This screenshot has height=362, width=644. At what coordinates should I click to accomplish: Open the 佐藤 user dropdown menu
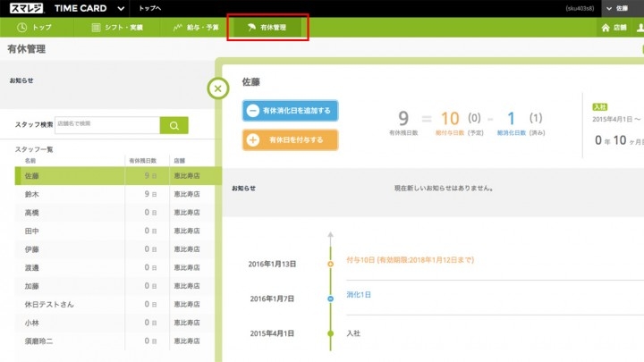pos(623,8)
